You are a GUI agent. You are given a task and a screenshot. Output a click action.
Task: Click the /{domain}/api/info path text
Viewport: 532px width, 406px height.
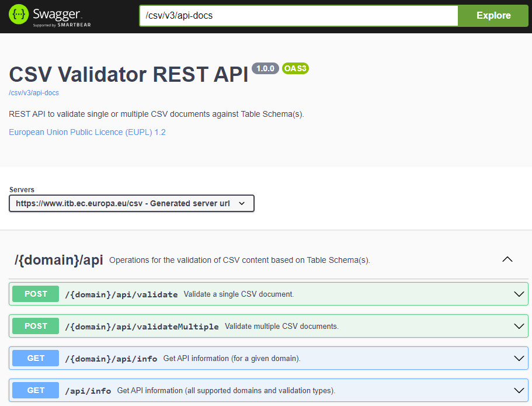(111, 359)
